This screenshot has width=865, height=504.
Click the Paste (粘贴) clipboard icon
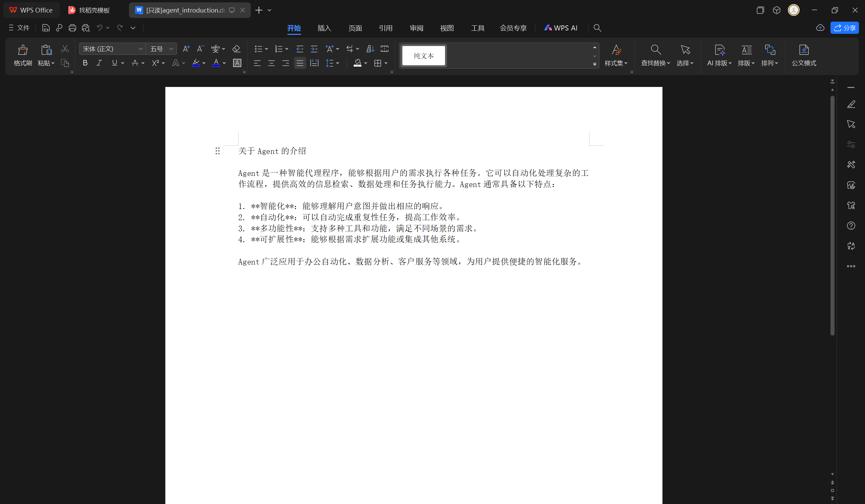tap(46, 50)
